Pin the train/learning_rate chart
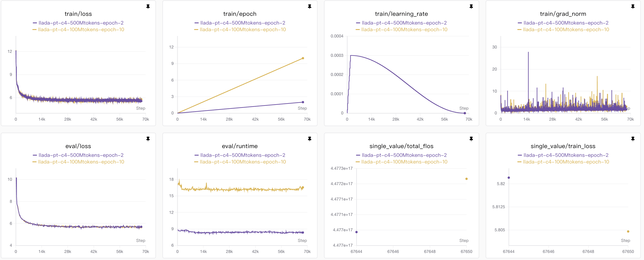The height and width of the screenshot is (260, 644). (471, 6)
